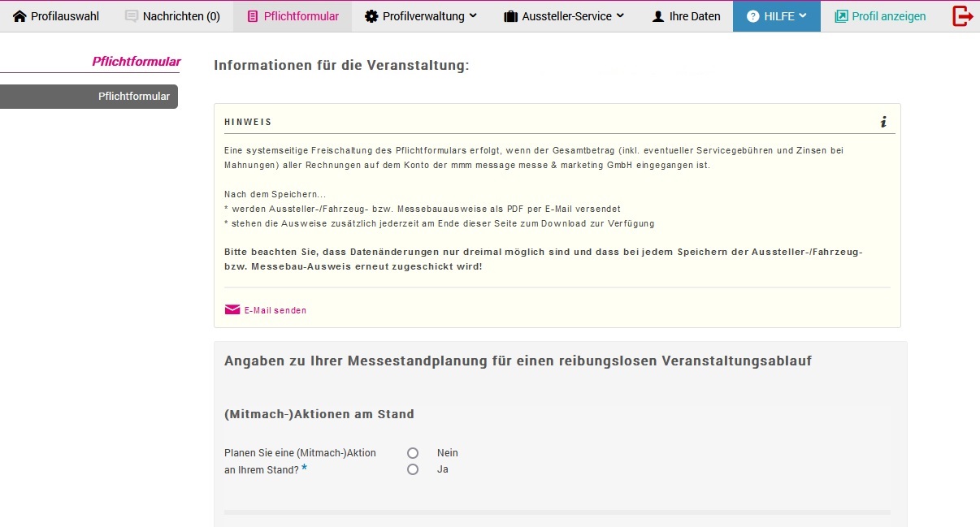The width and height of the screenshot is (980, 527).
Task: Select Pflichtformular in the left sidebar
Action: point(134,96)
